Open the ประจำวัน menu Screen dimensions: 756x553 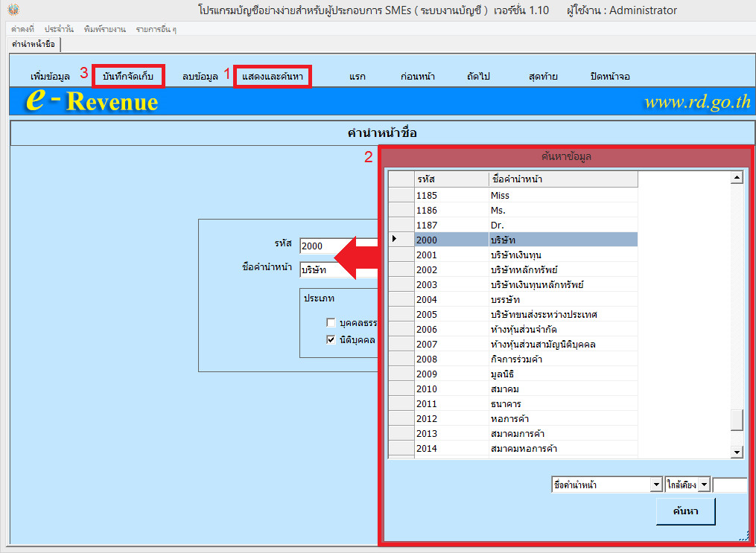point(59,29)
